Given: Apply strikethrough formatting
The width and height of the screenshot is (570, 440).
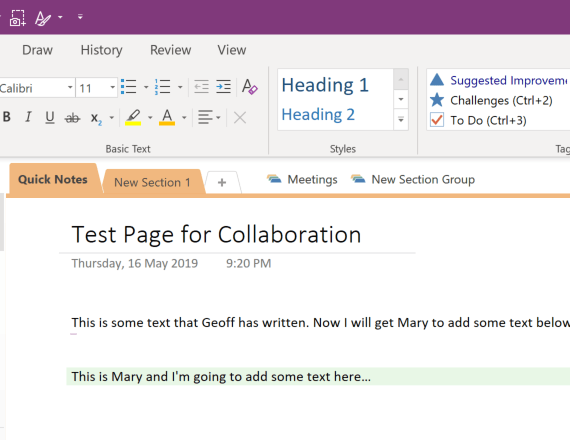Looking at the screenshot, I should [72, 117].
